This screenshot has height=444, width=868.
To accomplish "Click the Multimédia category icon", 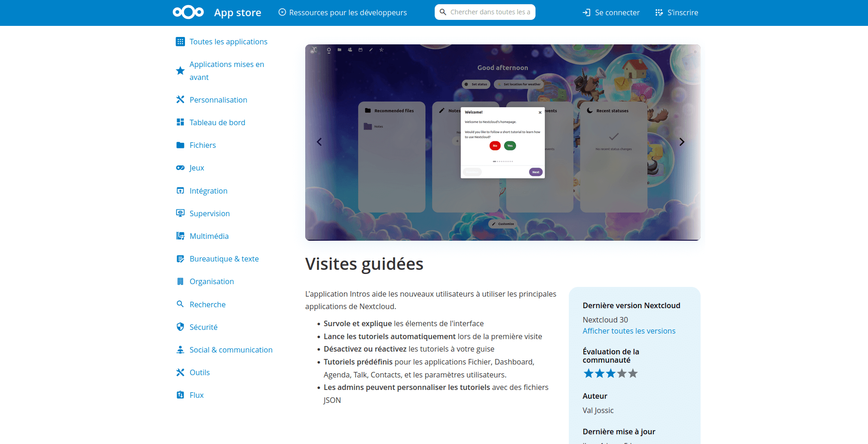I will 180,236.
